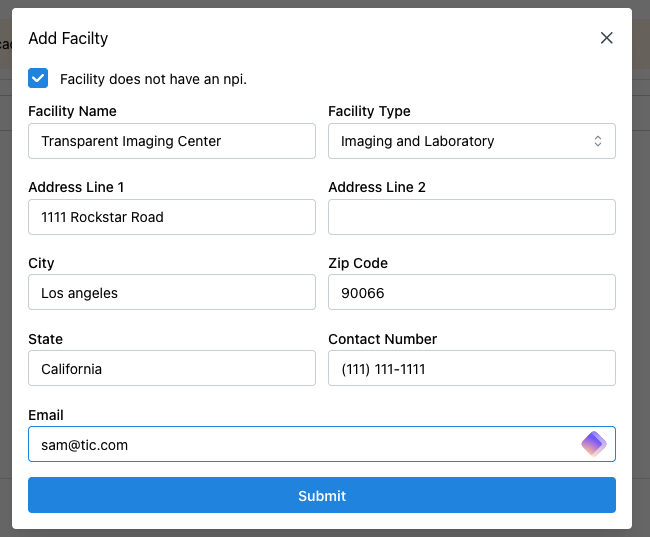Click the Facility Type label text

pos(369,111)
